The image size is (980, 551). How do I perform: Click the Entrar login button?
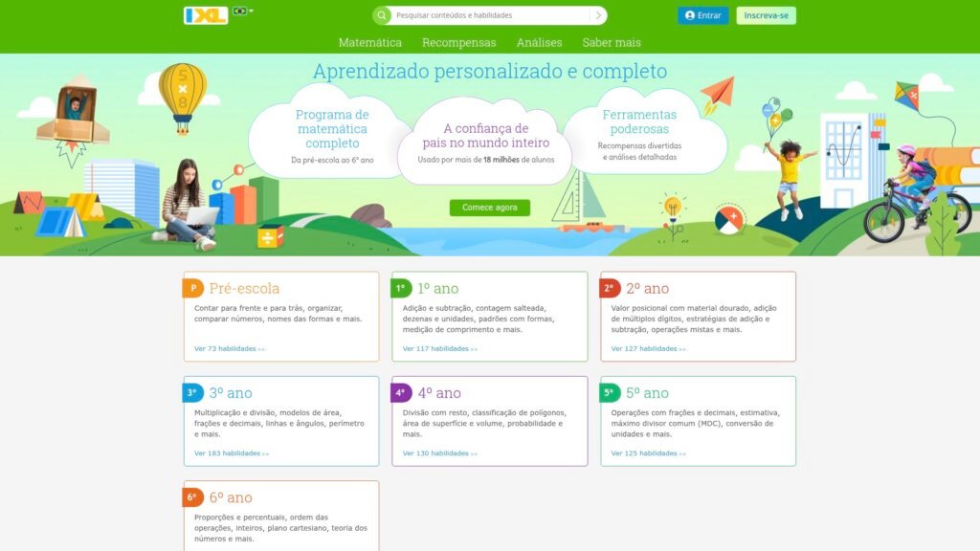[703, 15]
